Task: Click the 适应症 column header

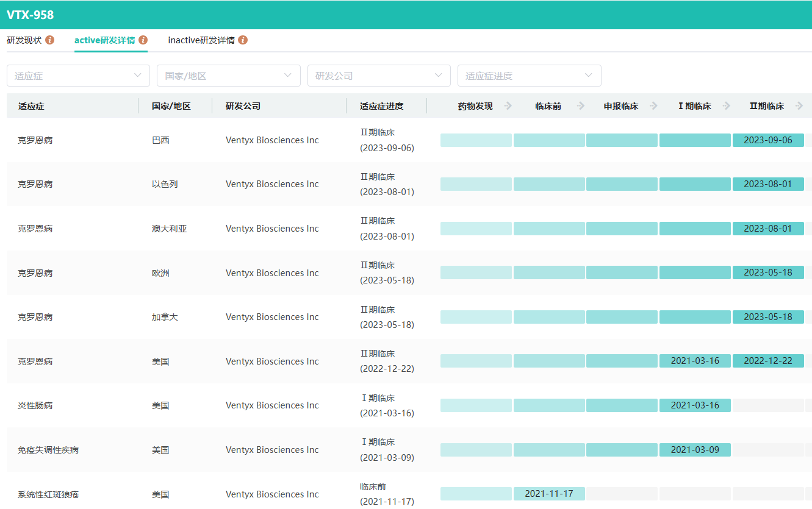Action: [x=31, y=106]
